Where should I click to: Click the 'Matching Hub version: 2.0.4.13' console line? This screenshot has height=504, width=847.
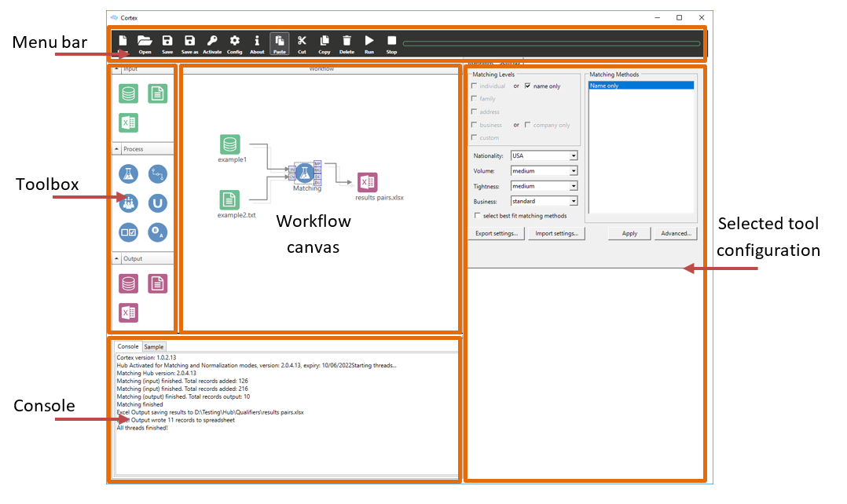point(156,373)
